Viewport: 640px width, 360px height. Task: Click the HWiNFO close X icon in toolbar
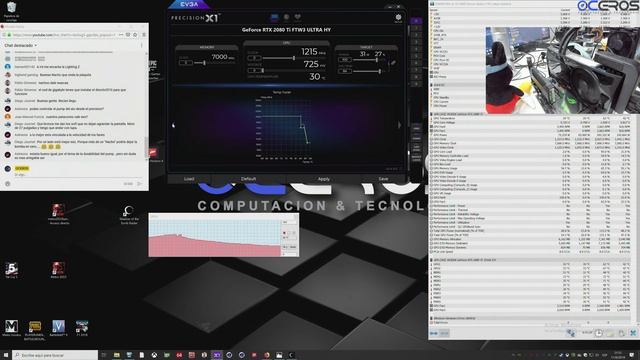click(x=633, y=333)
